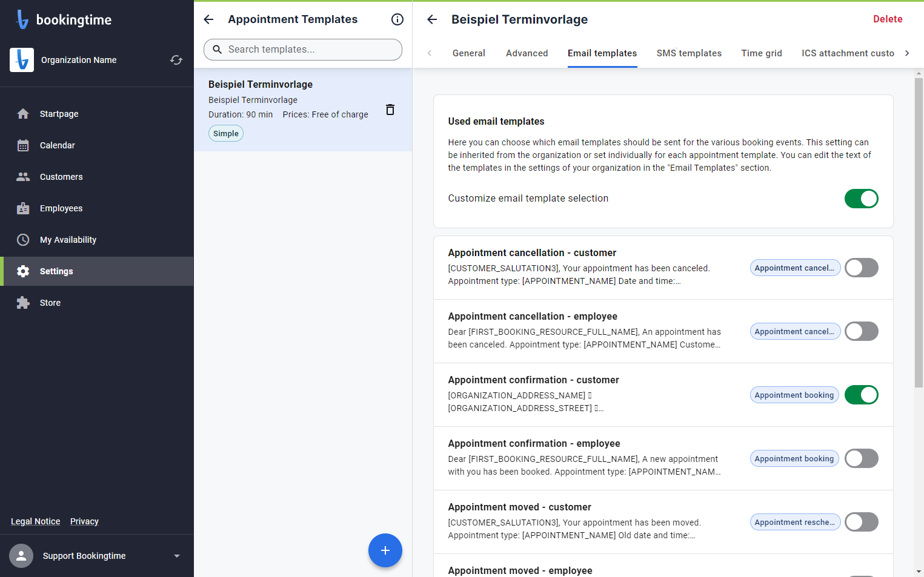Open template chip for confirmation - employee
Viewport: 924px width, 577px height.
(794, 458)
